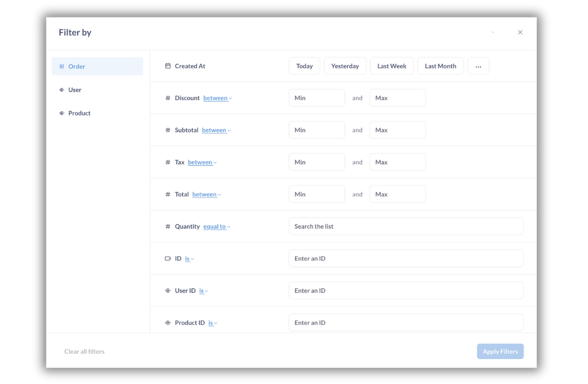Click the grid icon beside Order in sidebar
588x384 pixels.
[61, 67]
